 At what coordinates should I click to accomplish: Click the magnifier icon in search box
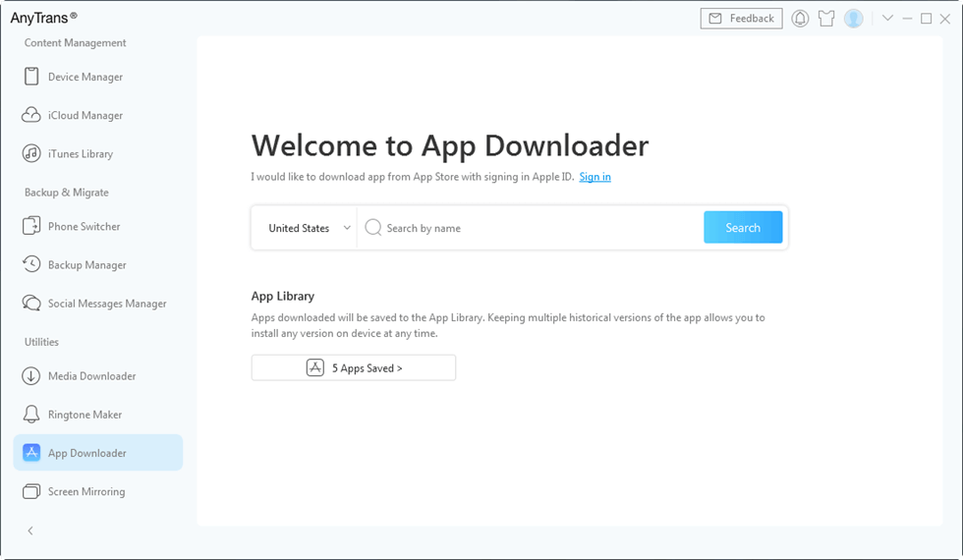pos(373,228)
